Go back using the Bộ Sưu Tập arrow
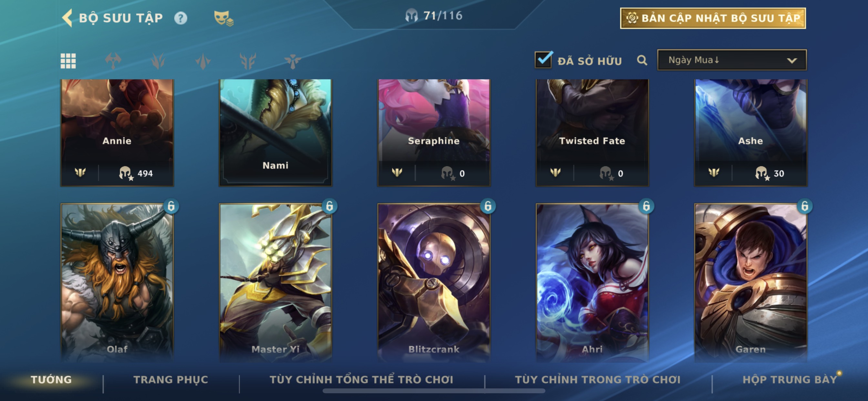 point(67,18)
